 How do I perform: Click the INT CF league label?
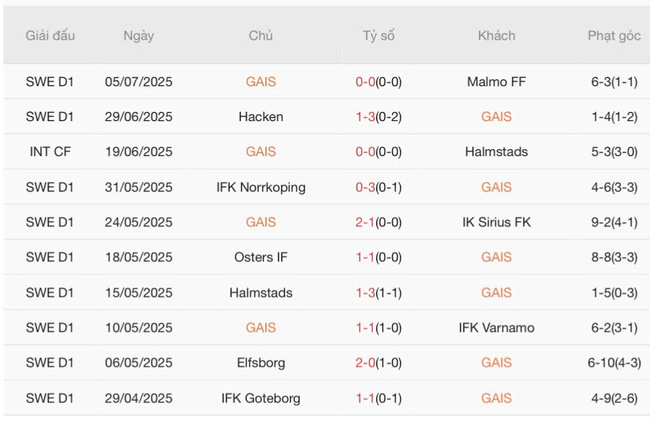click(x=50, y=152)
